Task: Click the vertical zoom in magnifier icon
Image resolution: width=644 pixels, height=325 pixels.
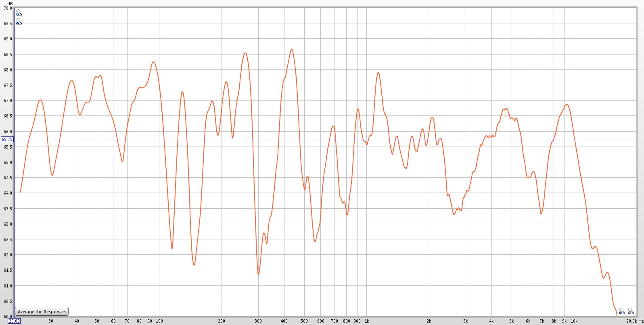Action: pyautogui.click(x=19, y=13)
